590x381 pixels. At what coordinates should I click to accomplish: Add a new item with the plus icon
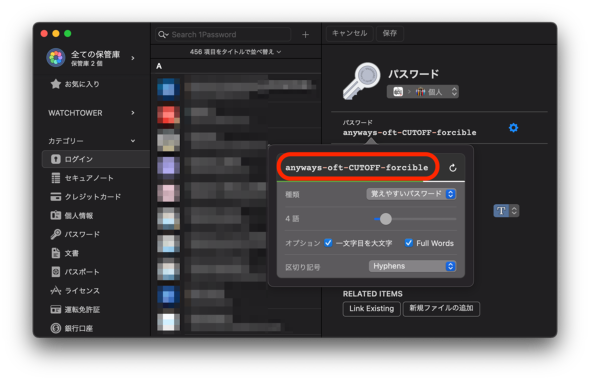tap(305, 35)
